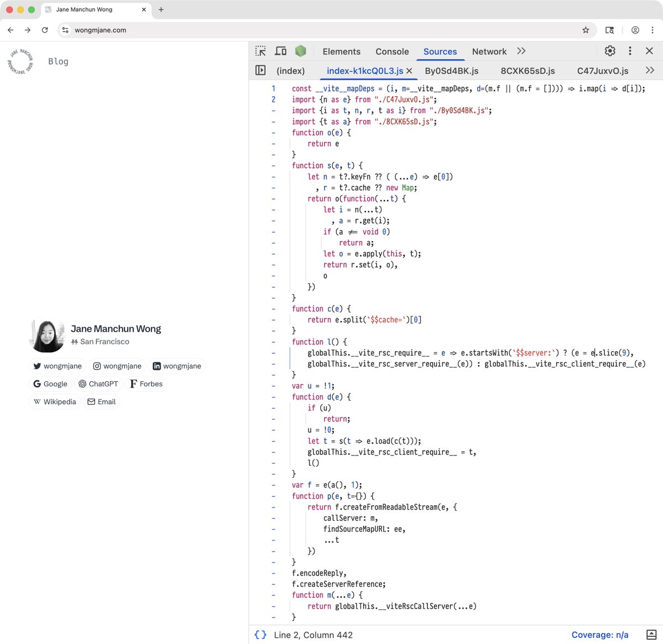Click the "f.createServerReference;" code line
The width and height of the screenshot is (663, 644).
click(338, 584)
